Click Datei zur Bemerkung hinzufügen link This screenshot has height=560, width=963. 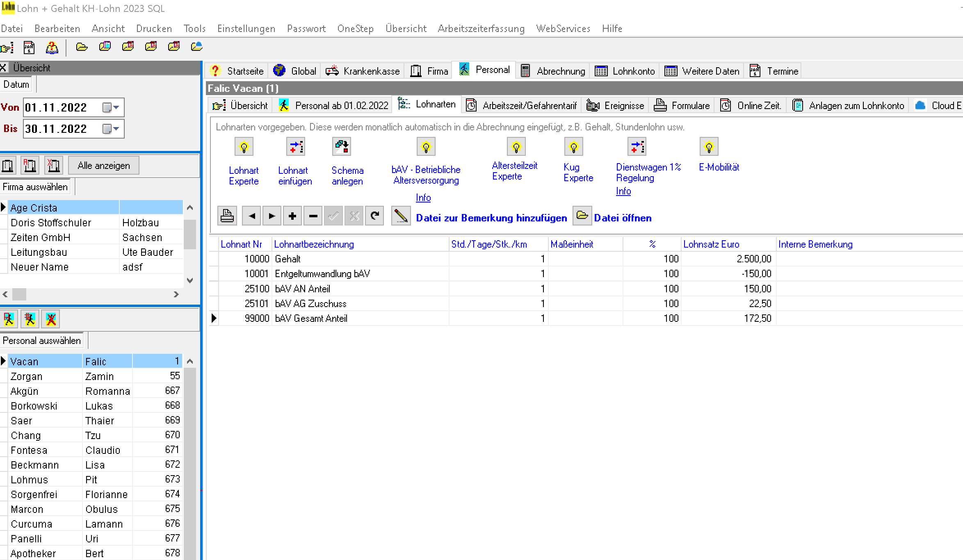pyautogui.click(x=491, y=218)
